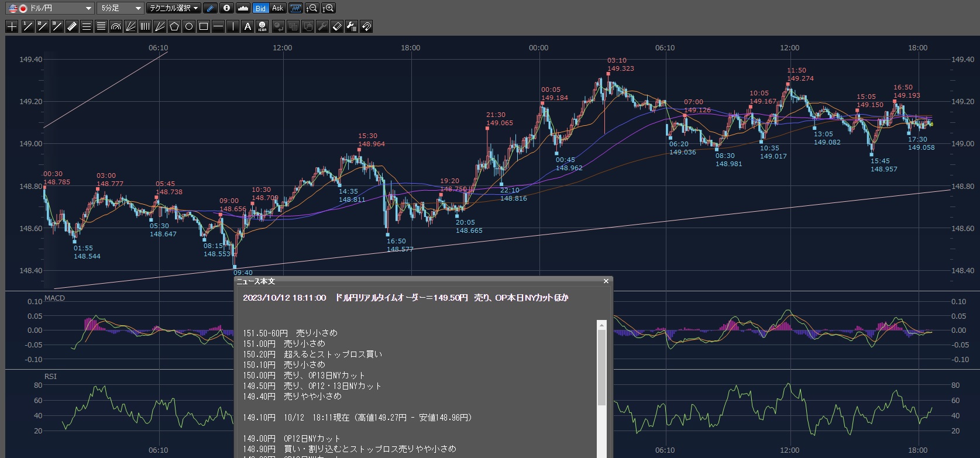Toggle the pencil drawing mode button
This screenshot has width=980, height=458.
211,8
